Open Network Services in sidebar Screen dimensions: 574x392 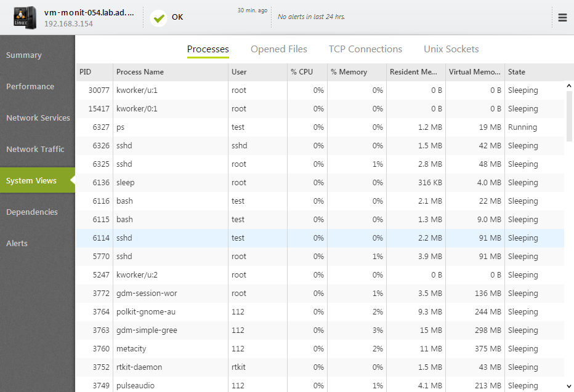tap(38, 118)
